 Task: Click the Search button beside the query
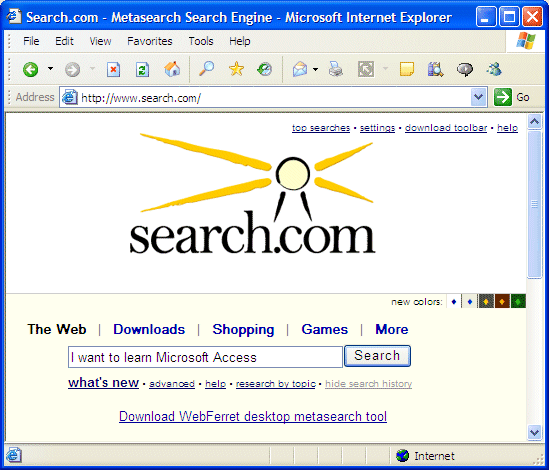tap(377, 356)
